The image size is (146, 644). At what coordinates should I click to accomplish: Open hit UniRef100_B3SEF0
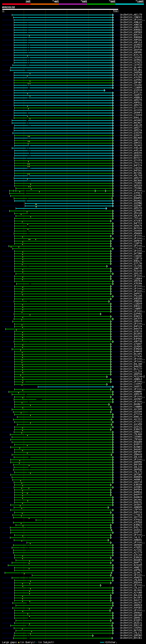pyautogui.click(x=131, y=620)
